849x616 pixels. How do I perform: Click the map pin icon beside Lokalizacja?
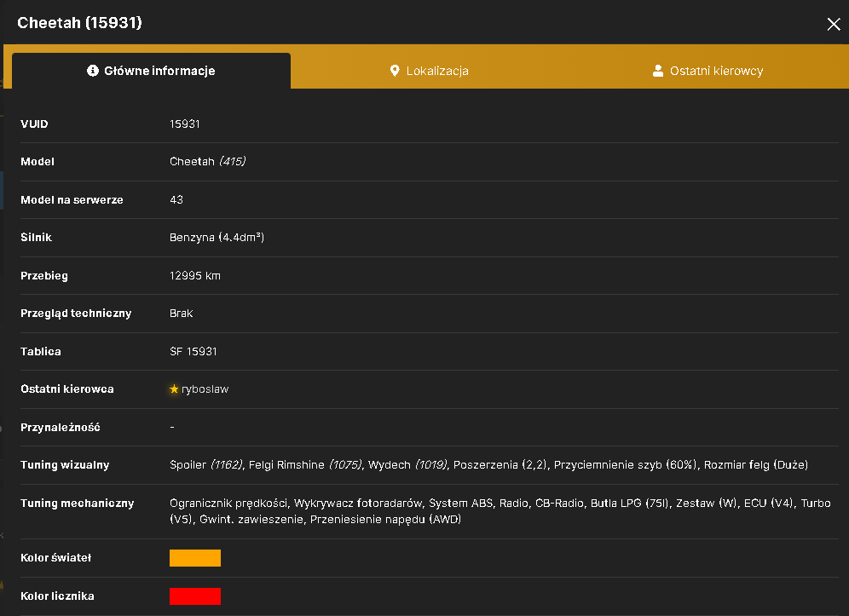click(x=395, y=71)
